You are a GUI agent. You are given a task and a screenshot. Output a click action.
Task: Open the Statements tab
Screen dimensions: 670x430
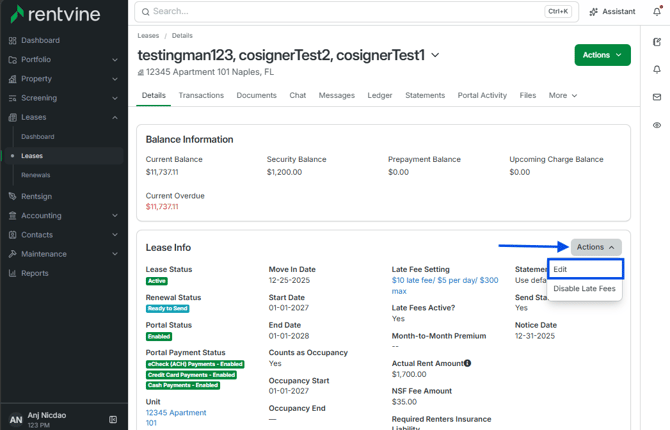click(x=425, y=95)
